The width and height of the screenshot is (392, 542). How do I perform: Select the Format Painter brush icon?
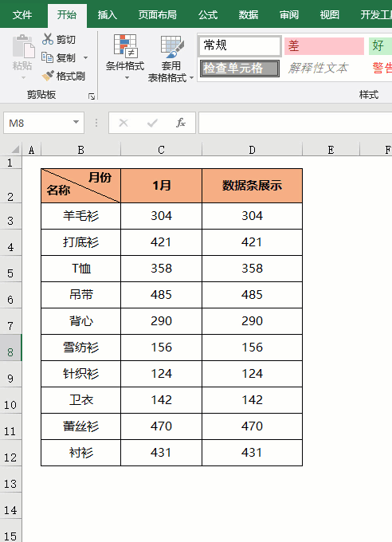pos(48,76)
